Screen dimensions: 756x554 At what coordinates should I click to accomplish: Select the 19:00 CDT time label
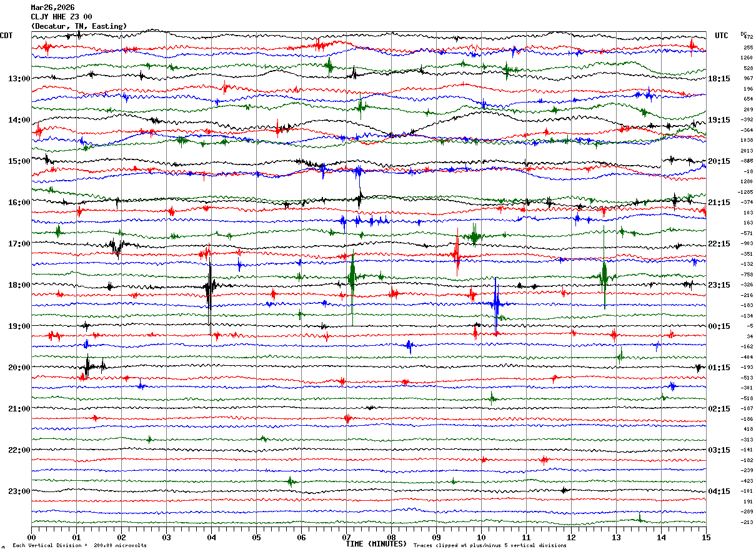[19, 326]
